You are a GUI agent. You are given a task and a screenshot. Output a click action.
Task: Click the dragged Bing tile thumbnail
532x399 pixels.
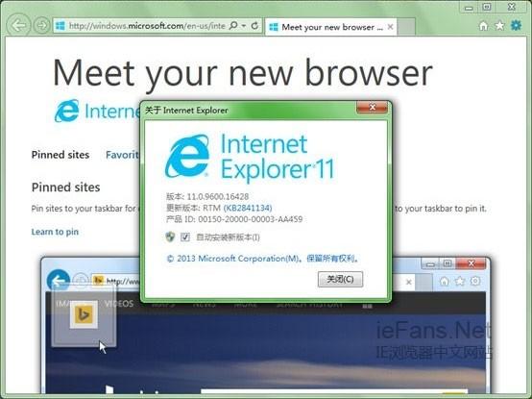[84, 314]
